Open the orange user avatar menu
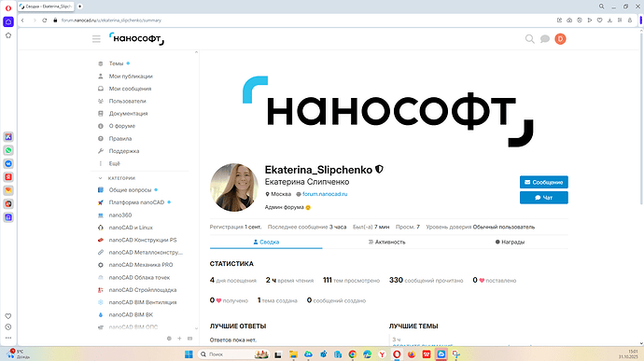The image size is (644, 361). (560, 39)
